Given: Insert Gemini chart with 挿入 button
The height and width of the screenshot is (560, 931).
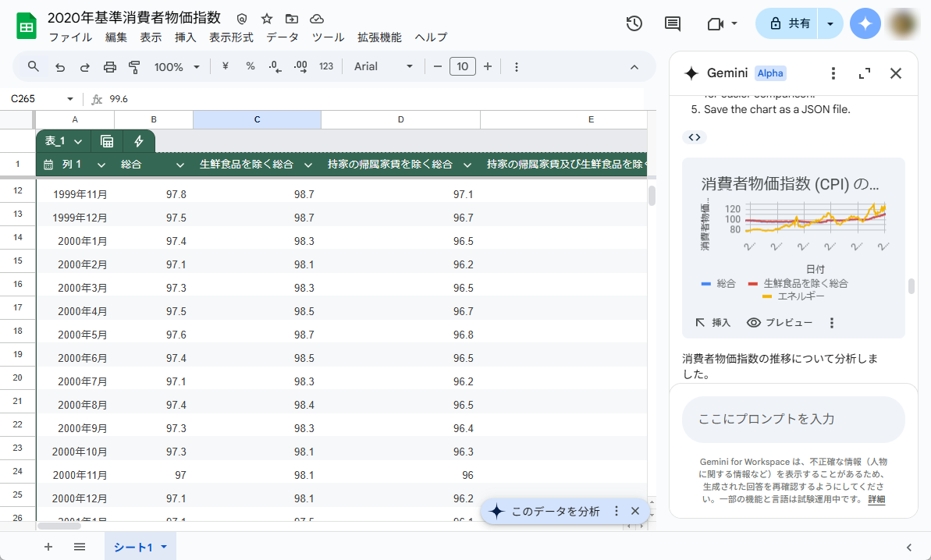Looking at the screenshot, I should [712, 322].
